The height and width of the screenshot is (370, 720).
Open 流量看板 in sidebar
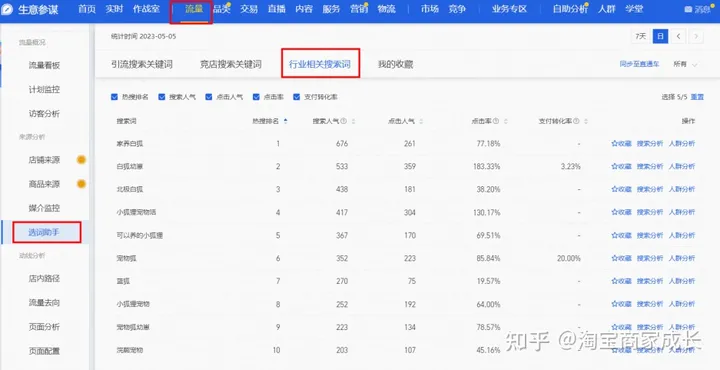pos(44,66)
